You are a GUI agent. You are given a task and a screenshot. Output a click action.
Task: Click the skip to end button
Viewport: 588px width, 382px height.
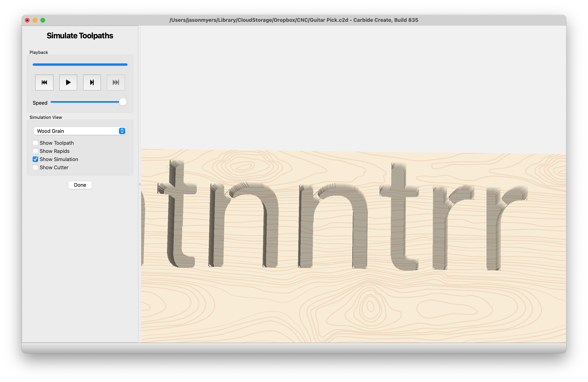116,82
